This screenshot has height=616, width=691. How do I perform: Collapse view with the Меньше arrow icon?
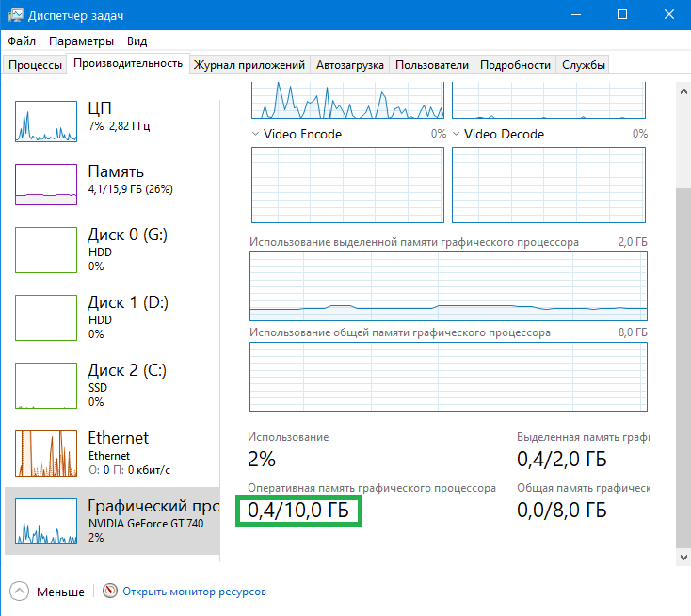pyautogui.click(x=19, y=592)
